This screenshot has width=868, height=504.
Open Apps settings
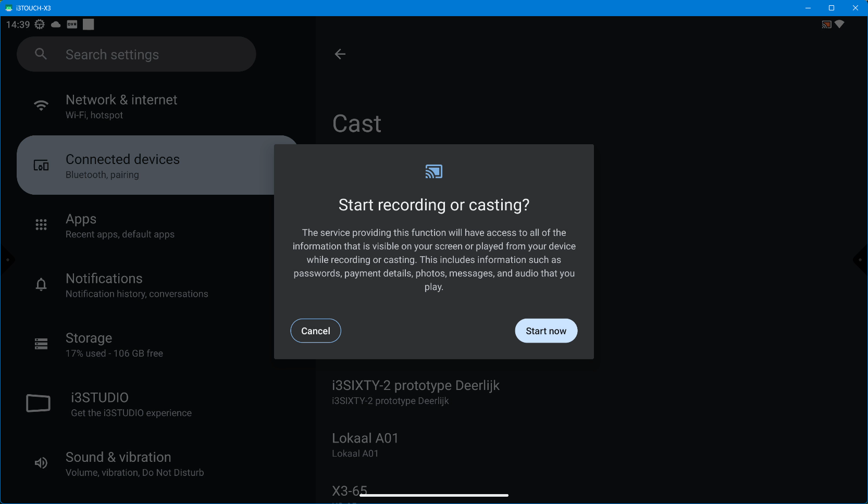[120, 225]
